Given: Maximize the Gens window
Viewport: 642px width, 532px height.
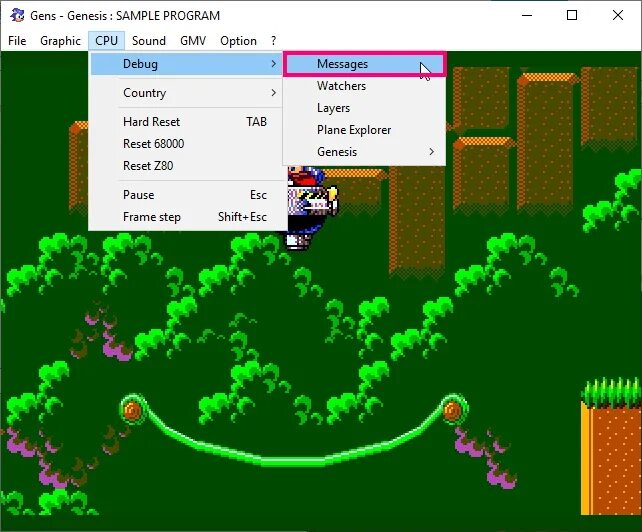Looking at the screenshot, I should (572, 15).
